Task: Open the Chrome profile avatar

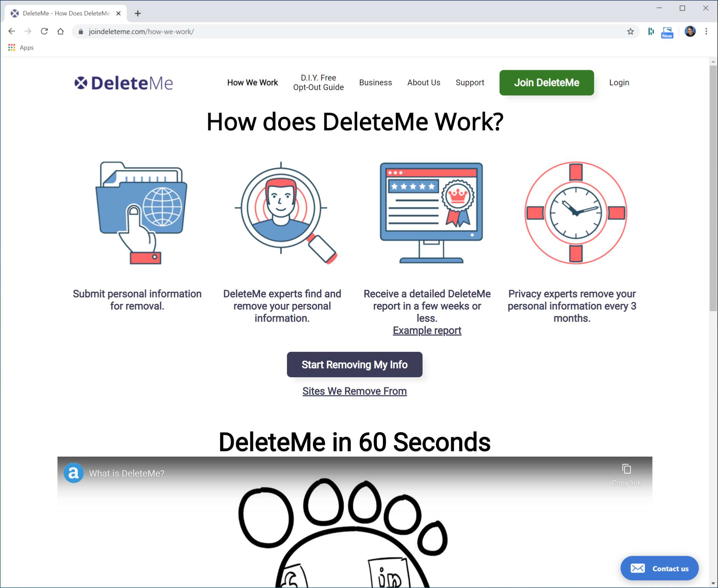Action: click(690, 32)
